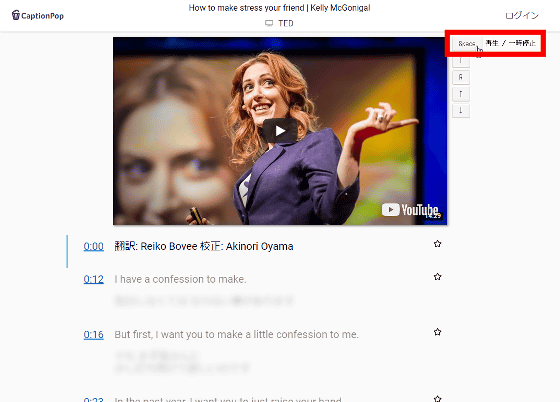Jump to timestamp 0:12
Screen dimensions: 560x402
[94, 279]
